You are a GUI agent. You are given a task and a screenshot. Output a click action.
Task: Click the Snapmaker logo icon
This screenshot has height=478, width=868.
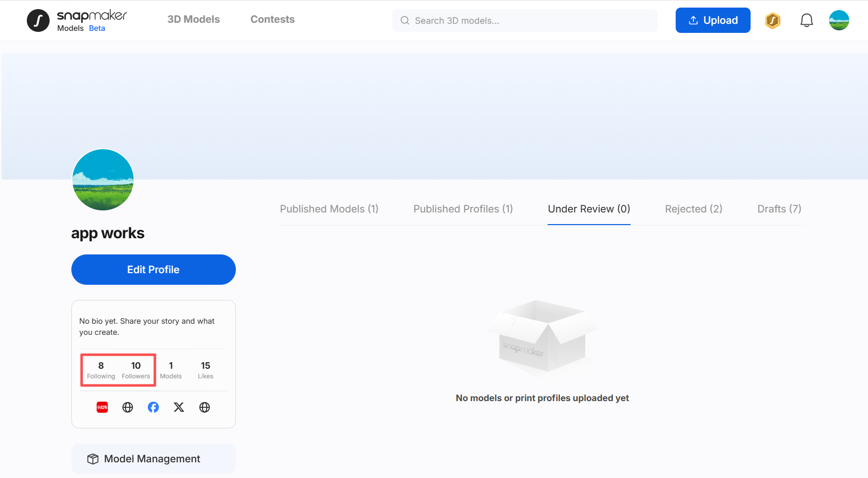(38, 20)
